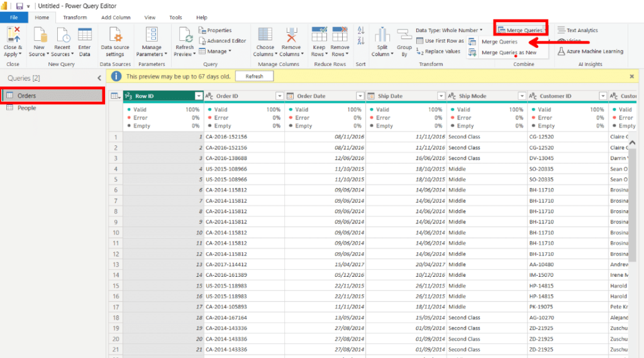
Task: Open the New Source icon
Action: tap(40, 35)
